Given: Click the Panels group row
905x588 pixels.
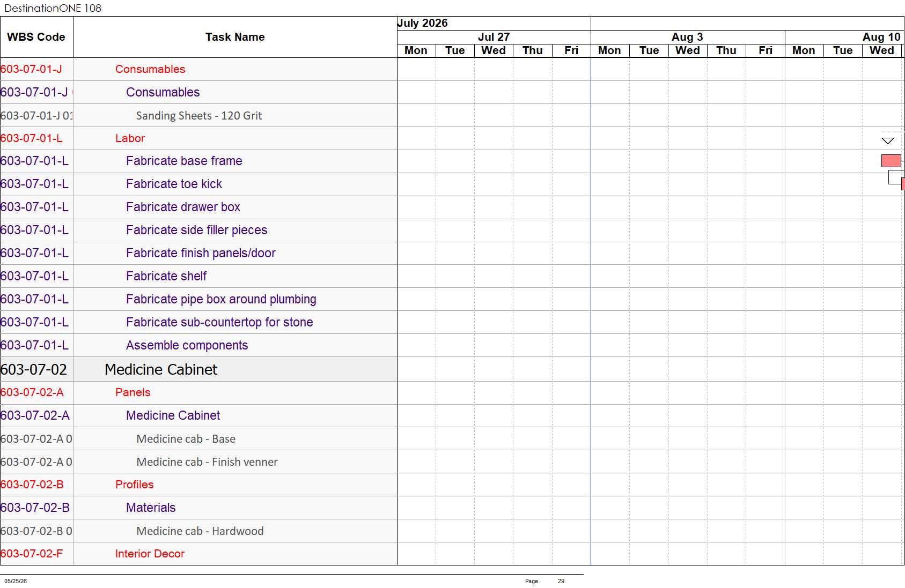Looking at the screenshot, I should tap(198, 392).
